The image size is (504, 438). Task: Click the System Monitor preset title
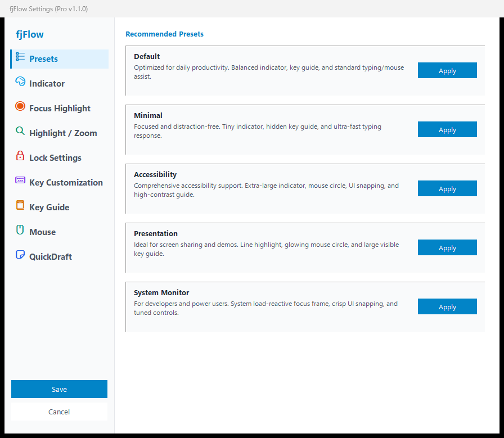pos(161,293)
